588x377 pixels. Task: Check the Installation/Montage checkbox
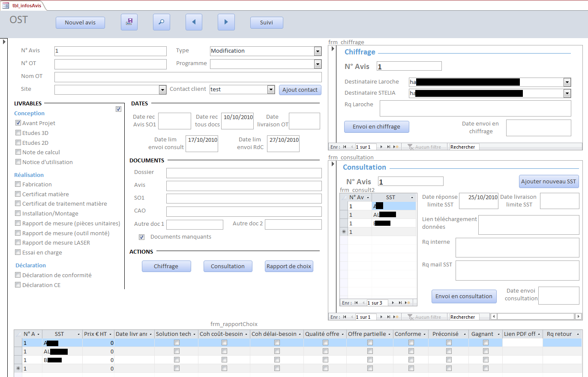coord(18,213)
